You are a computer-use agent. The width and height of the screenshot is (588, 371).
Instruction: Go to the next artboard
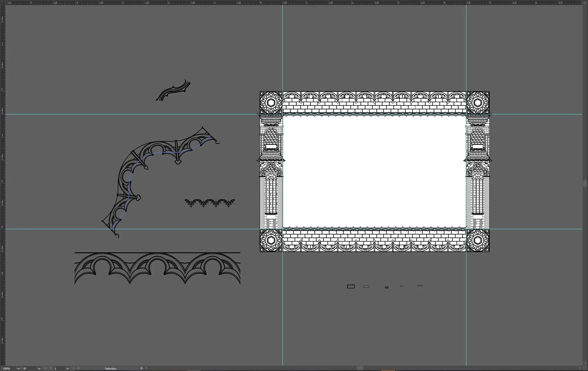click(74, 368)
